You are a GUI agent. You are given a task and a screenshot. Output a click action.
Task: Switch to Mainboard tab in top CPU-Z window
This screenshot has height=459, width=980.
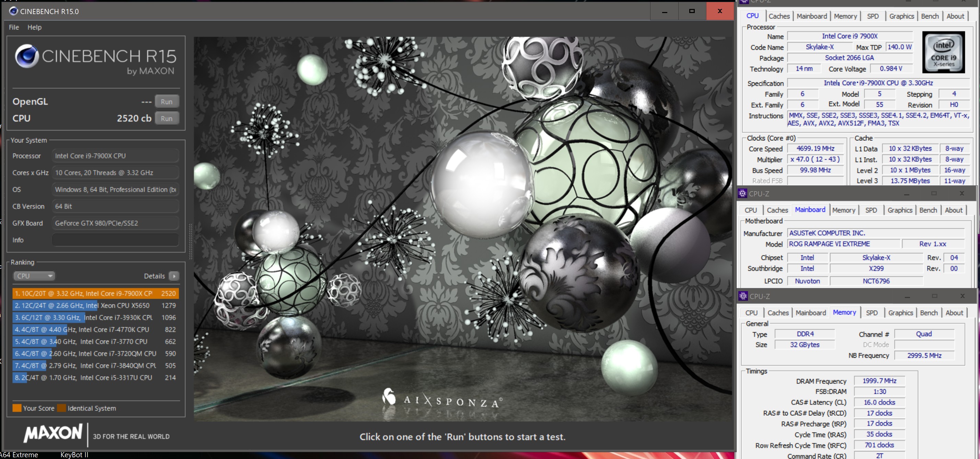click(x=811, y=16)
